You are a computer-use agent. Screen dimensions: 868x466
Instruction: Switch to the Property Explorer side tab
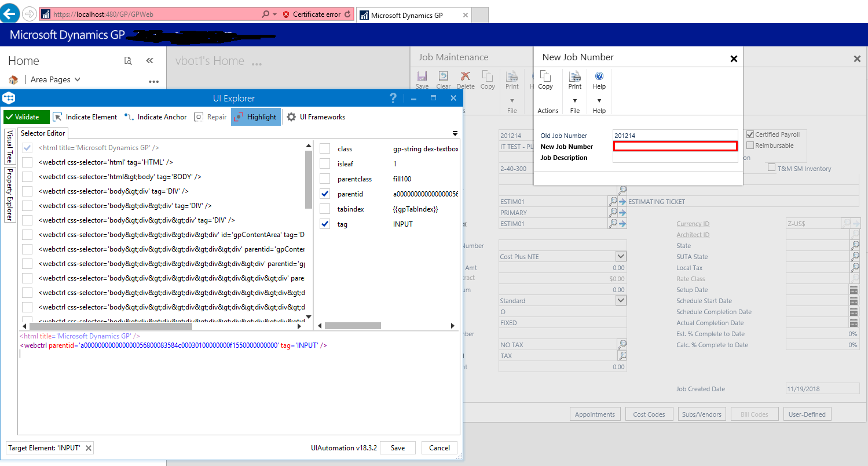pos(10,195)
